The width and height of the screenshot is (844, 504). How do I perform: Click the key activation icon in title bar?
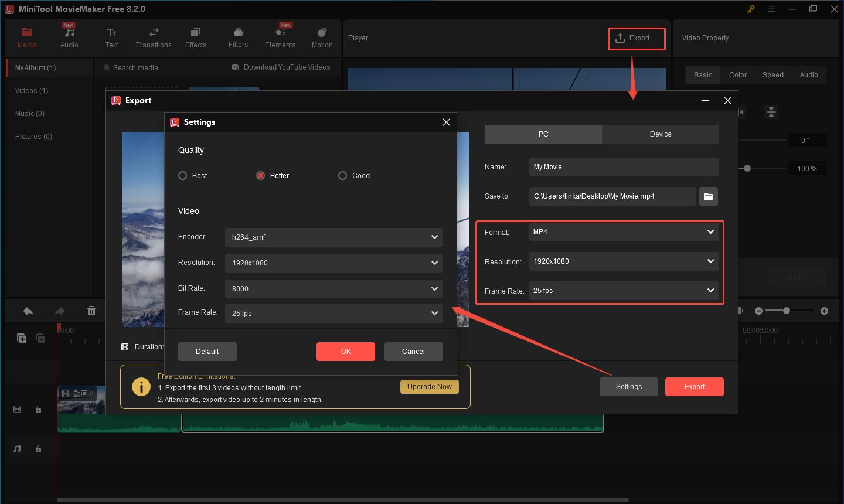click(751, 9)
